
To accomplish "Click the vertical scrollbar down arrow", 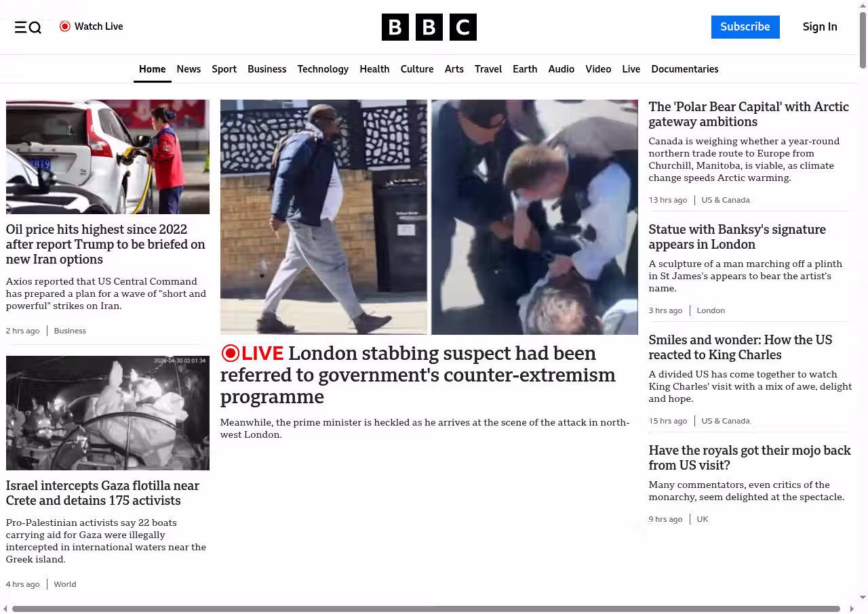I will tap(863, 597).
